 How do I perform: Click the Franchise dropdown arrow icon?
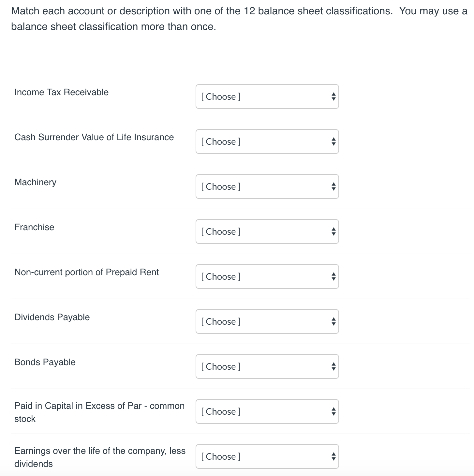pos(333,231)
